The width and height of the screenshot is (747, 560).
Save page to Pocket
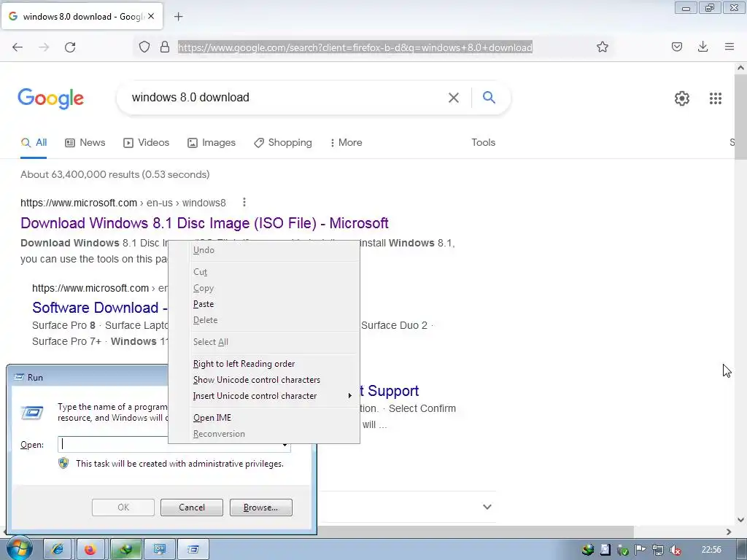click(677, 47)
